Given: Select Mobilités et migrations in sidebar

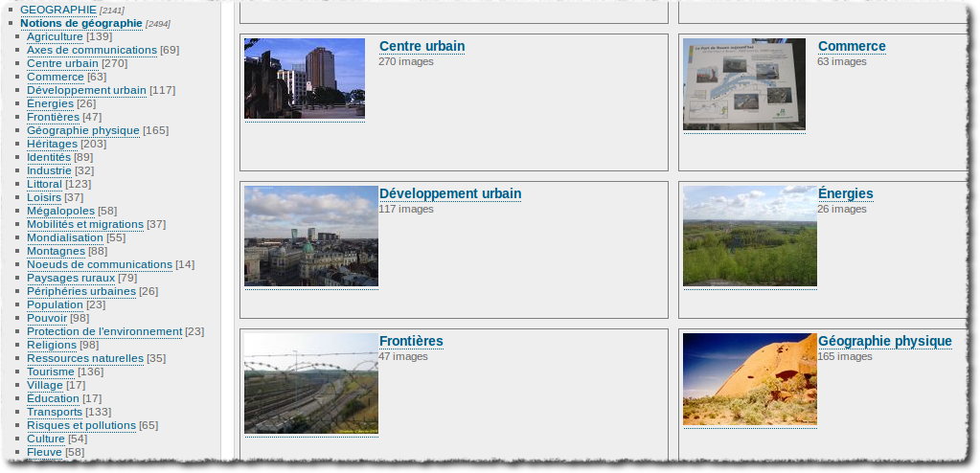Looking at the screenshot, I should coord(84,224).
